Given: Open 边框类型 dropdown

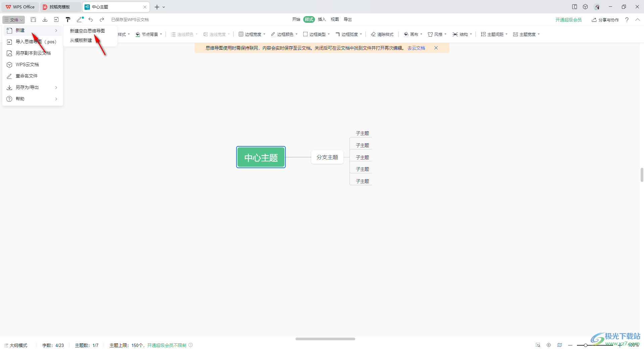Looking at the screenshot, I should tap(317, 34).
